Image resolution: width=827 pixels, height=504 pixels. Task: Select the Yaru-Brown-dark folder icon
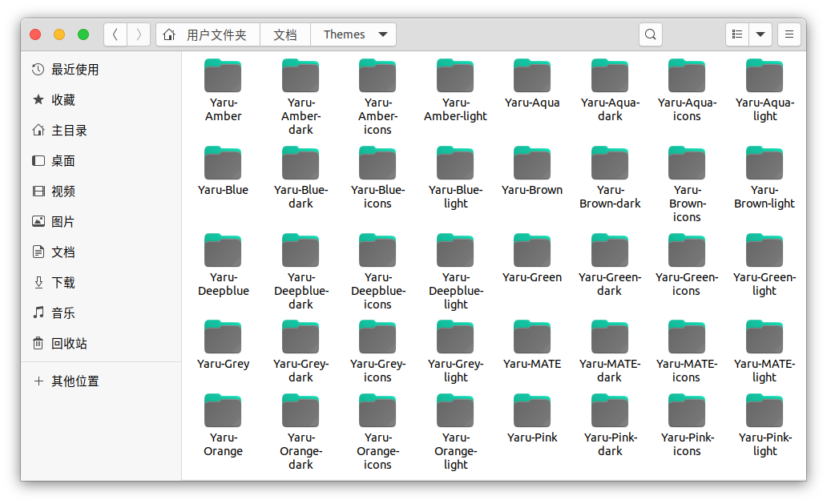609,163
